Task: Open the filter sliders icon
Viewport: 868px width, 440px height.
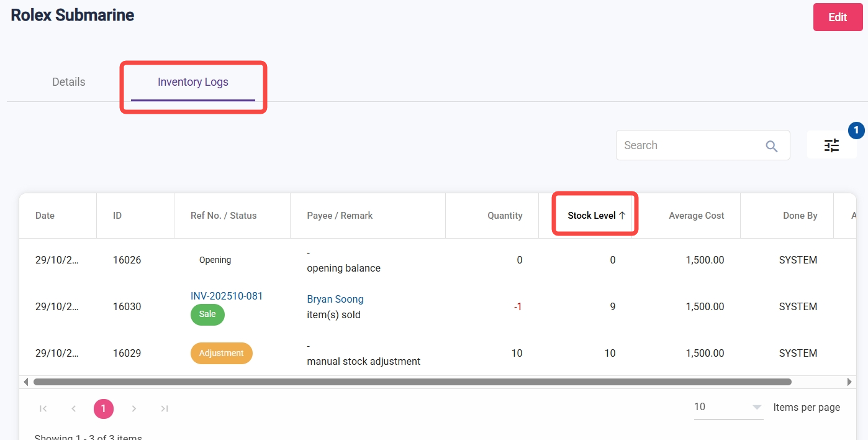Action: [x=831, y=145]
